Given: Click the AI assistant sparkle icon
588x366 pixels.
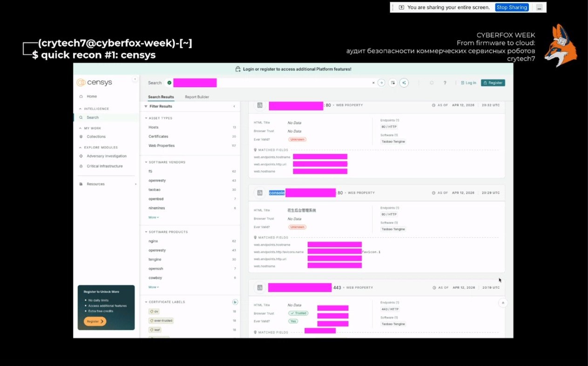Looking at the screenshot, I should tap(405, 83).
